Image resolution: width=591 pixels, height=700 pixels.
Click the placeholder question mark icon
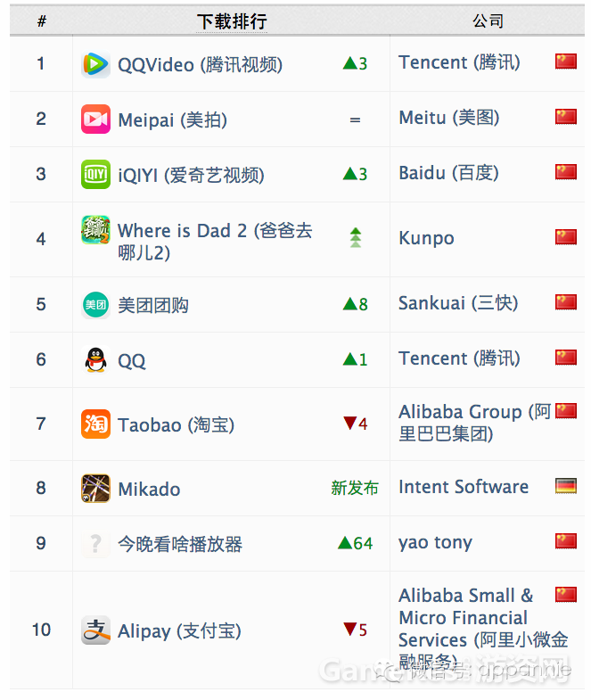[x=95, y=544]
